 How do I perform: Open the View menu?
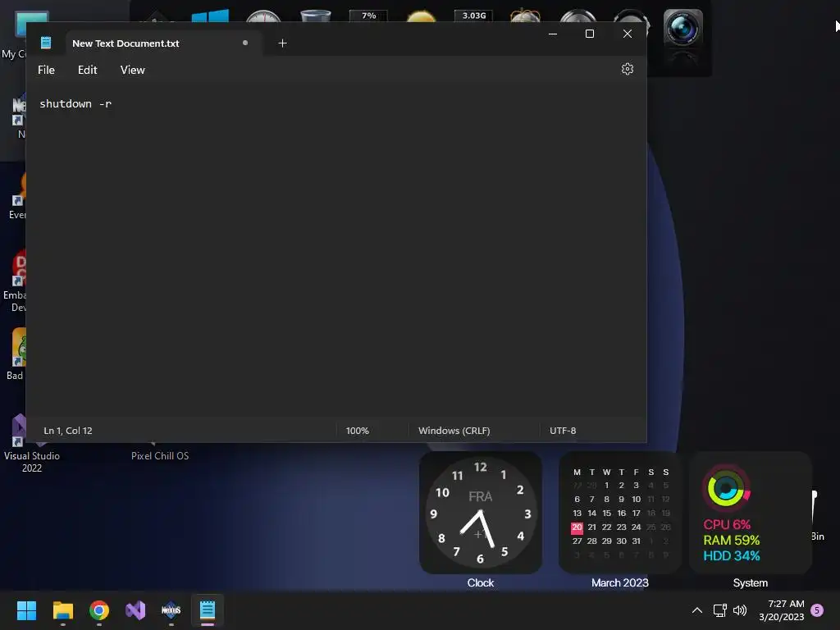point(132,71)
